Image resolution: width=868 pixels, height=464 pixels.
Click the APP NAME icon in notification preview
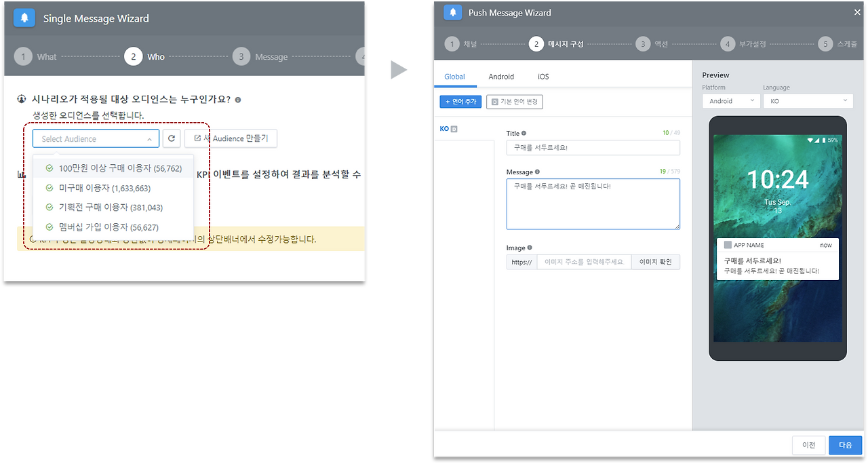click(728, 245)
